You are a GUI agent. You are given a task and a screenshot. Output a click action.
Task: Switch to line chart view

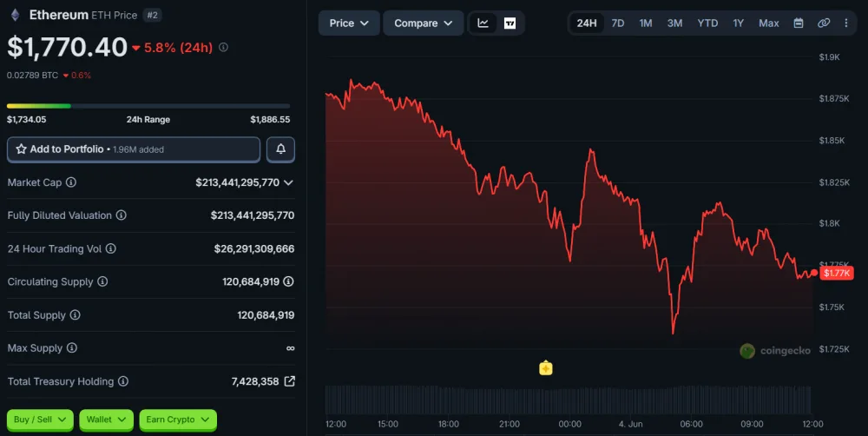[x=483, y=23]
